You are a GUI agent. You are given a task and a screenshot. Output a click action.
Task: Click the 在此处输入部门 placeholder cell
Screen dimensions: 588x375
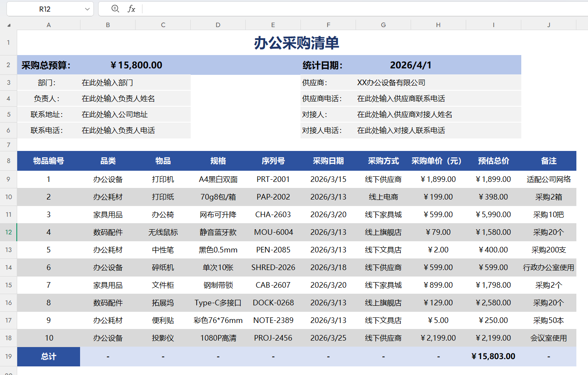[107, 83]
